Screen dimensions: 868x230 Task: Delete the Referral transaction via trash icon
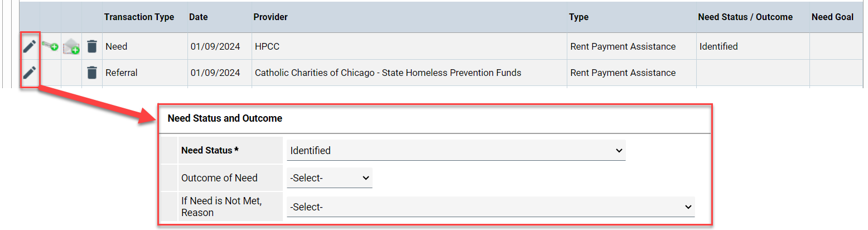92,73
